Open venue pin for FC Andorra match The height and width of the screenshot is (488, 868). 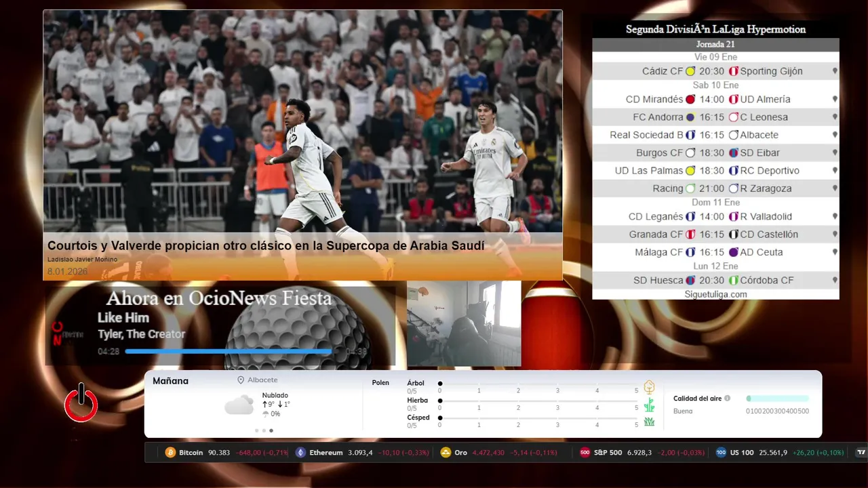pyautogui.click(x=835, y=117)
